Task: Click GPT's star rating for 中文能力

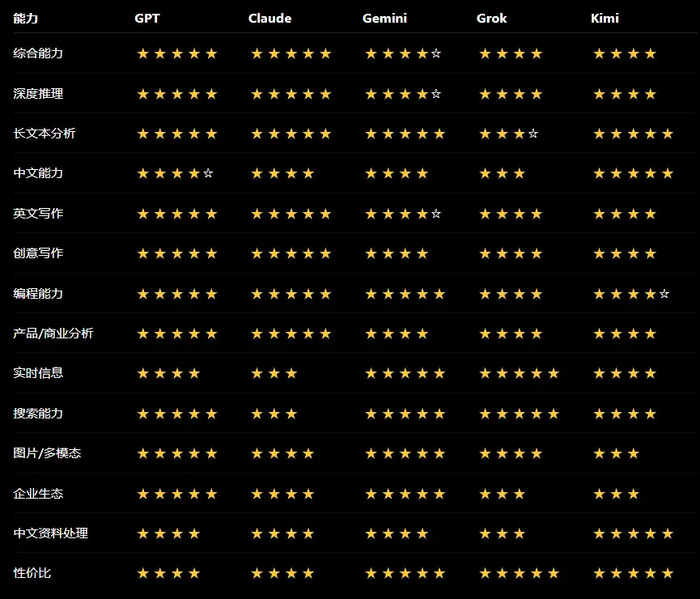Action: pos(175,173)
